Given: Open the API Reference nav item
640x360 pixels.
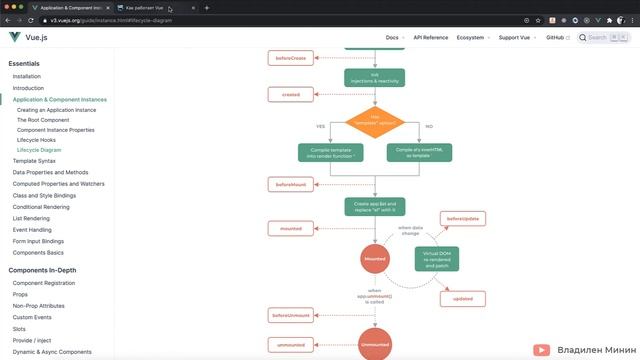Looking at the screenshot, I should [431, 38].
